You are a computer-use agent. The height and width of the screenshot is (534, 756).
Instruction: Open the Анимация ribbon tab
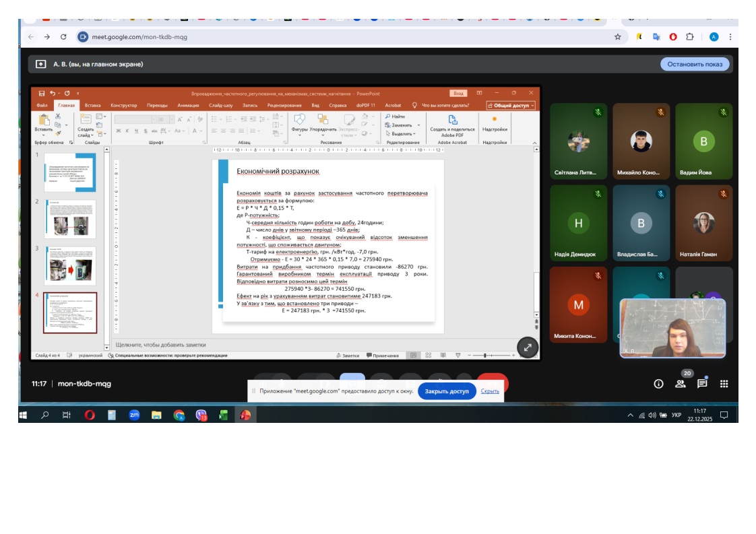click(x=188, y=106)
